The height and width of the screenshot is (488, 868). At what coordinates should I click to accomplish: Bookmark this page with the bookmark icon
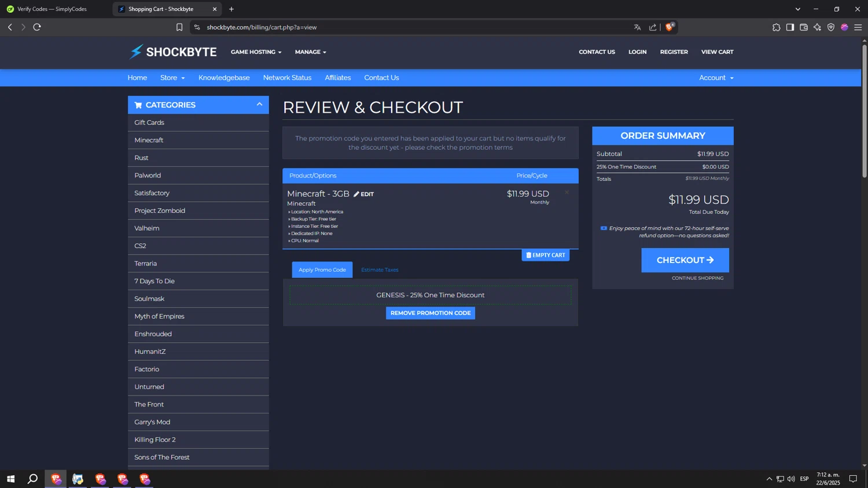179,27
